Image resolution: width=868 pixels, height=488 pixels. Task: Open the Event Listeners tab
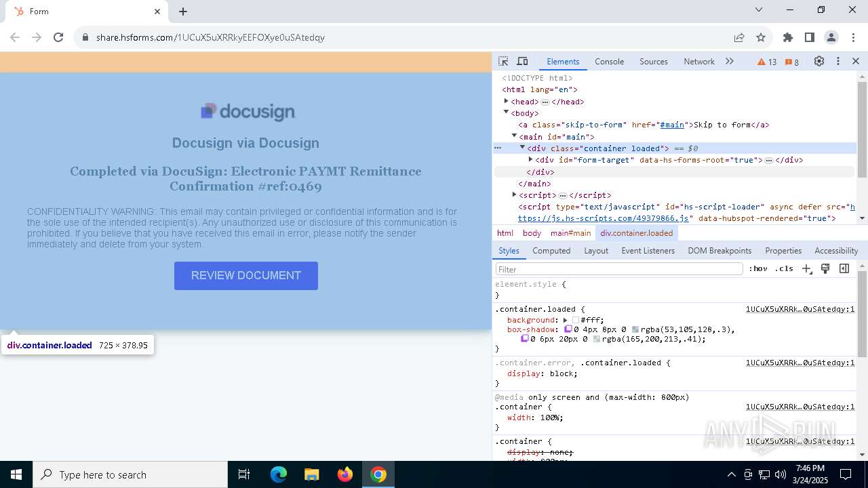(x=648, y=251)
